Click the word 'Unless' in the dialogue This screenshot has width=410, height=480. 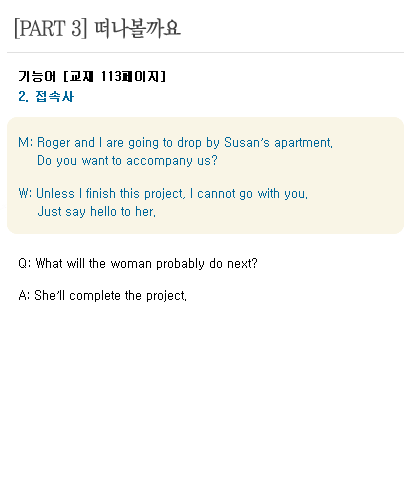(x=55, y=194)
